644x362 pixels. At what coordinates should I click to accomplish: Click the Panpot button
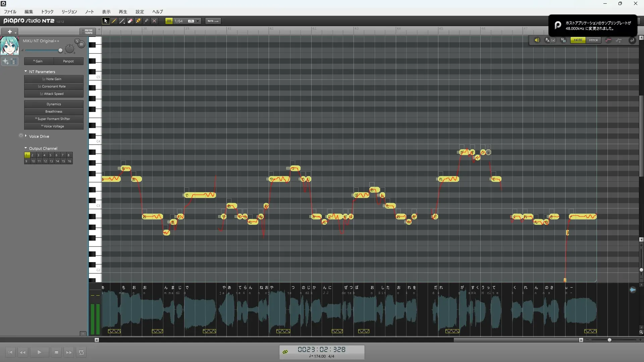[68, 61]
